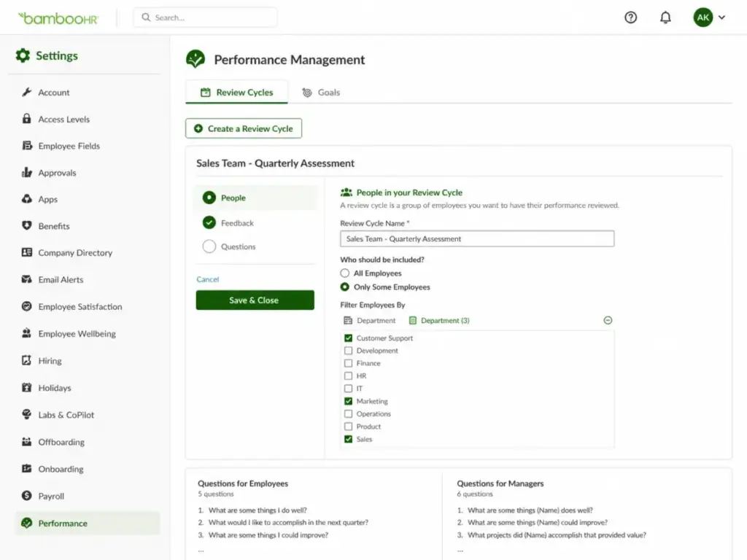Open the notifications bell

point(665,17)
